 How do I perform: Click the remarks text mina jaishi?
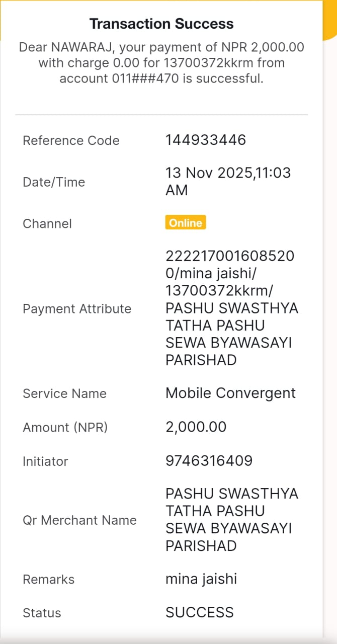[x=201, y=579]
